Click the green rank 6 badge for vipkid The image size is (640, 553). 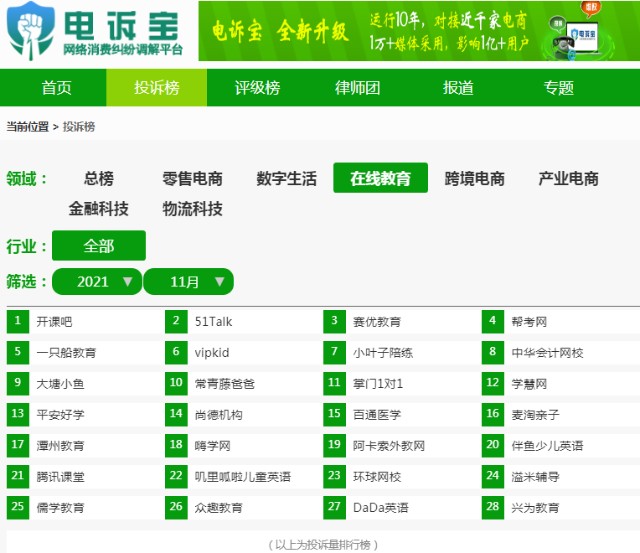[x=176, y=352]
